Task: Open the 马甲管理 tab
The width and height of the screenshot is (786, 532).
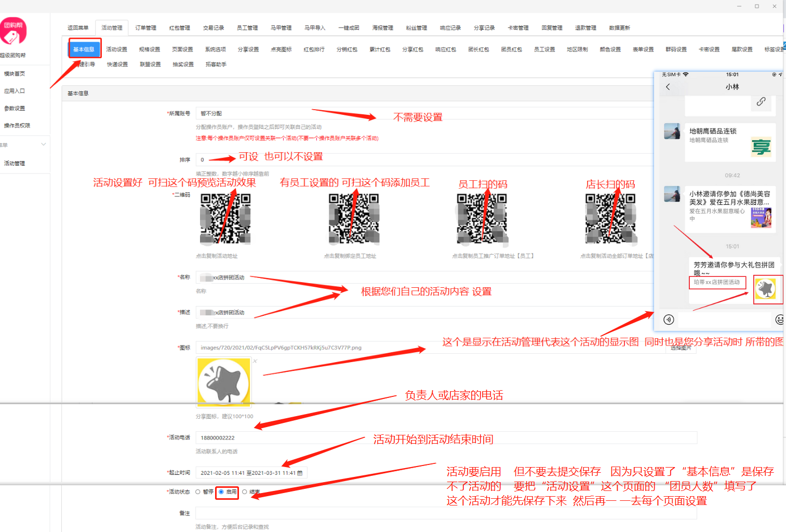Action: coord(281,28)
